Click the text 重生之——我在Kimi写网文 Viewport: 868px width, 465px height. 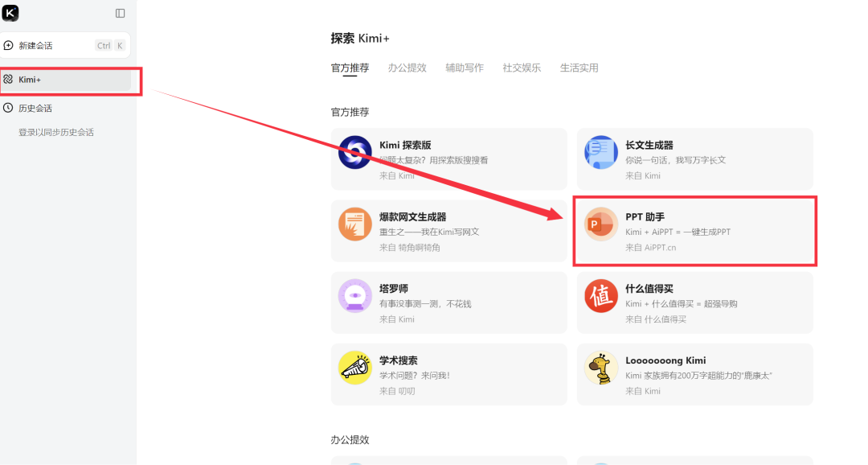tap(429, 232)
